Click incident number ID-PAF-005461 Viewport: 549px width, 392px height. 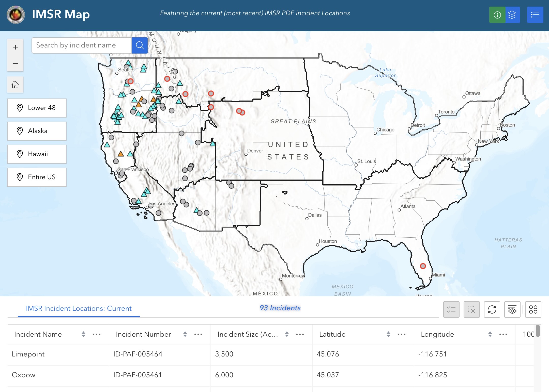[x=138, y=375]
